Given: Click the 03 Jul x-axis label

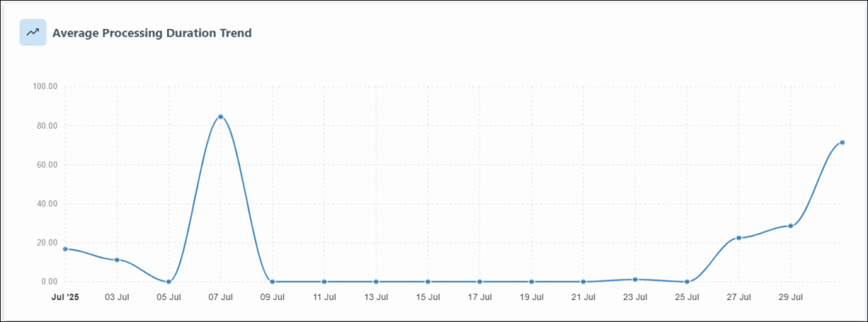Looking at the screenshot, I should tap(117, 297).
